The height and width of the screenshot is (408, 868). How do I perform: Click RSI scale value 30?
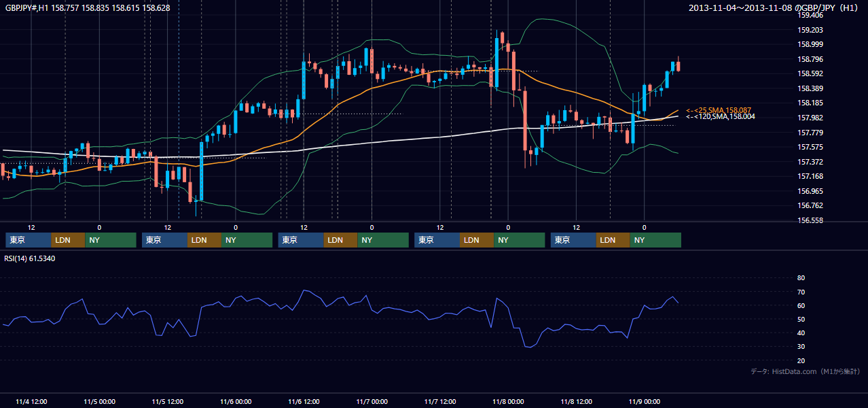click(801, 347)
